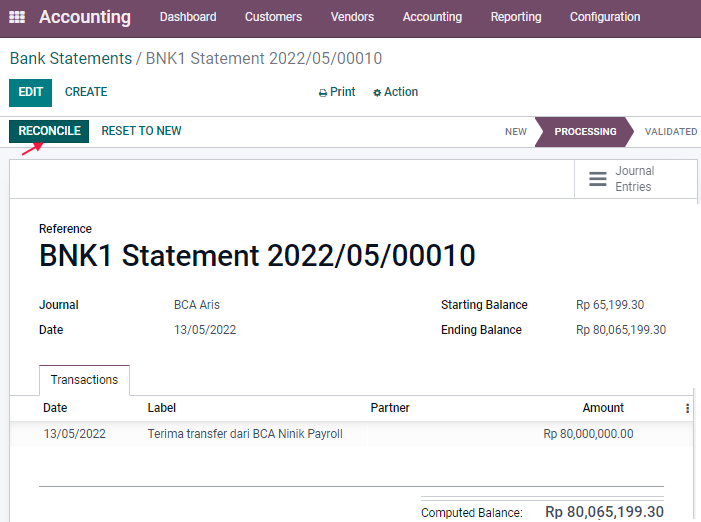Image resolution: width=701 pixels, height=522 pixels.
Task: Open the Reporting menu
Action: [x=516, y=17]
